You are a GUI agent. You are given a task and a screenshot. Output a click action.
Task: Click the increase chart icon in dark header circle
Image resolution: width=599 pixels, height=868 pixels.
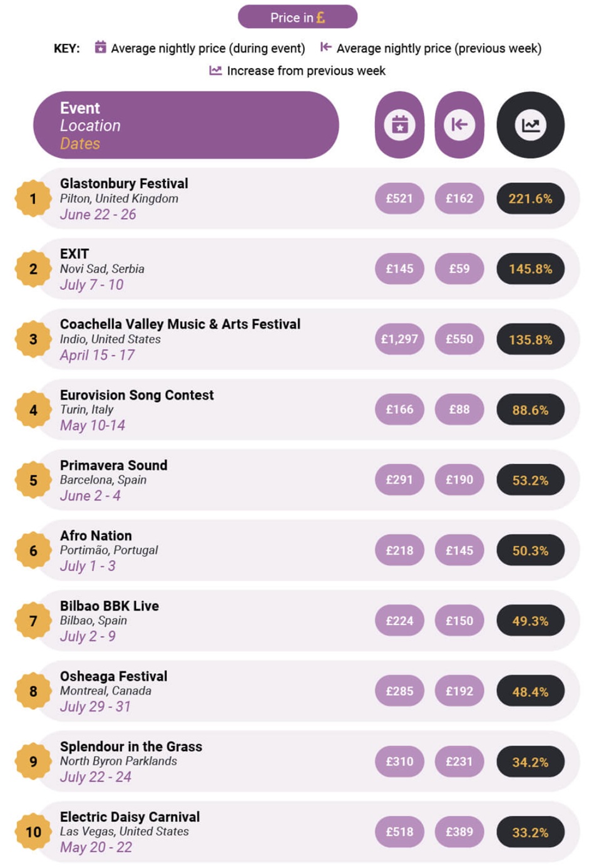click(530, 125)
